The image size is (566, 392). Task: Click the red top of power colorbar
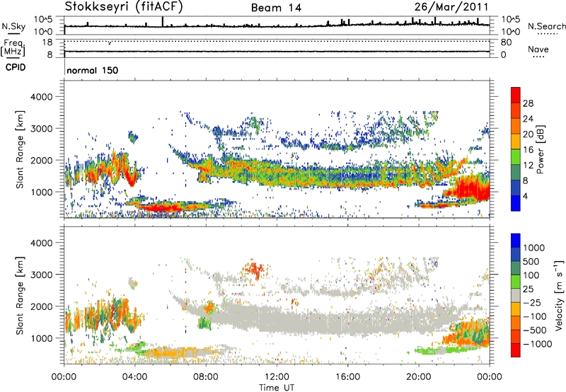[x=516, y=95]
